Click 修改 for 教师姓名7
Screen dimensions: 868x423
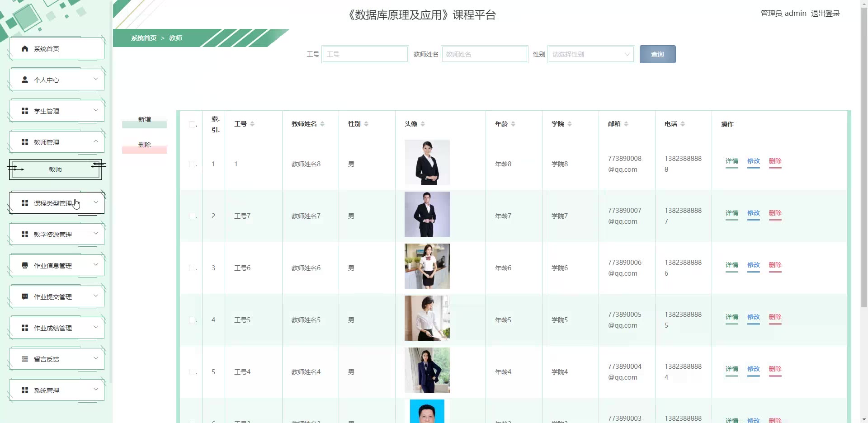point(754,213)
